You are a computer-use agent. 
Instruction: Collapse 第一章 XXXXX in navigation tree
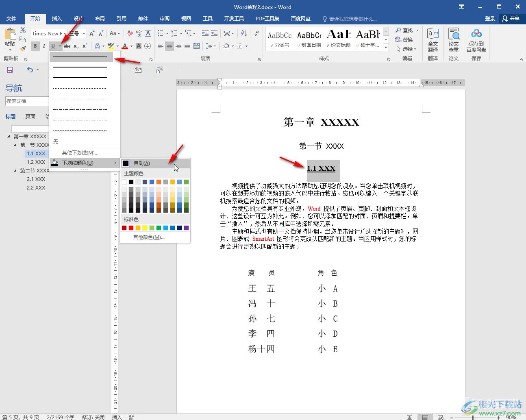tap(9, 136)
